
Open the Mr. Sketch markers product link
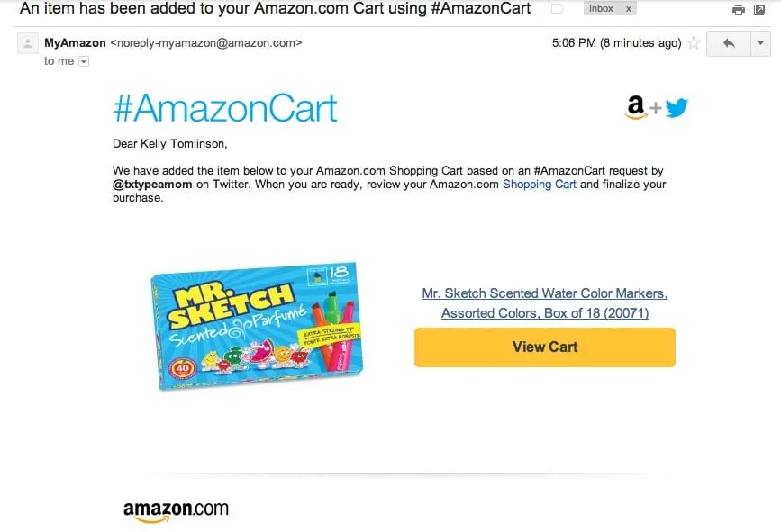click(x=544, y=302)
